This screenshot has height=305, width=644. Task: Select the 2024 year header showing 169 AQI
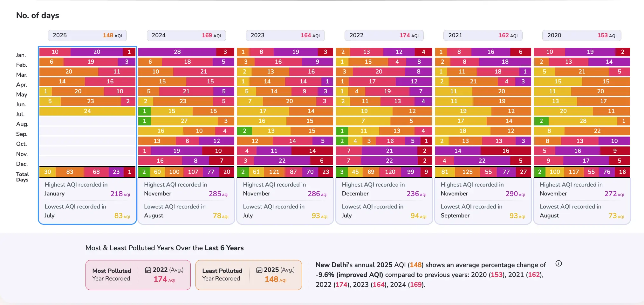pos(186,35)
